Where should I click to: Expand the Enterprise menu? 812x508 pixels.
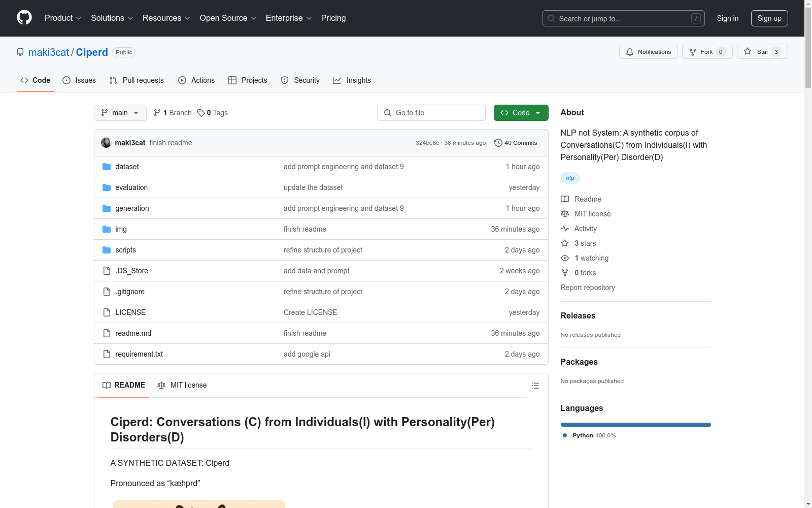pyautogui.click(x=289, y=18)
